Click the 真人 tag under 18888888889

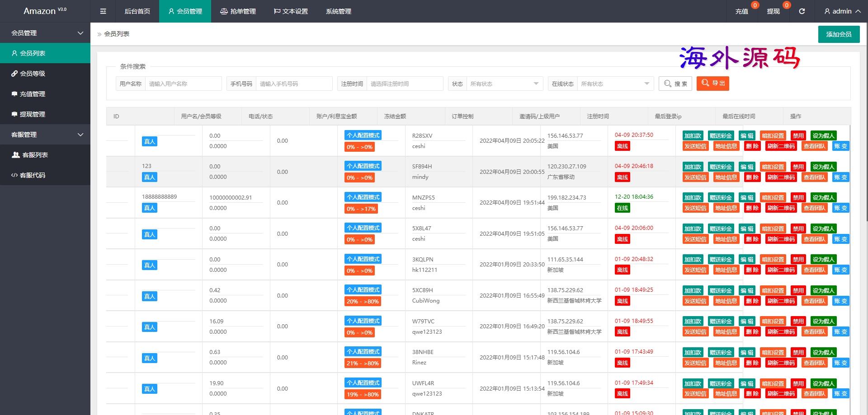150,208
